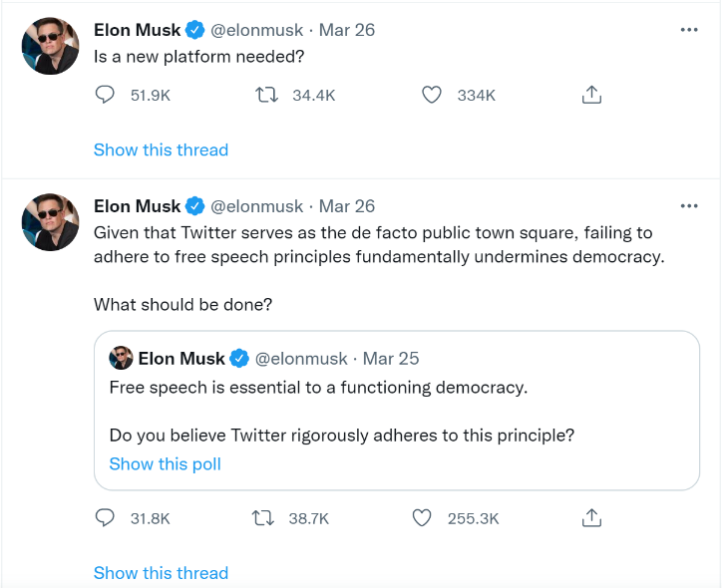Like the "Is a new platform needed?" tweet

[x=431, y=95]
